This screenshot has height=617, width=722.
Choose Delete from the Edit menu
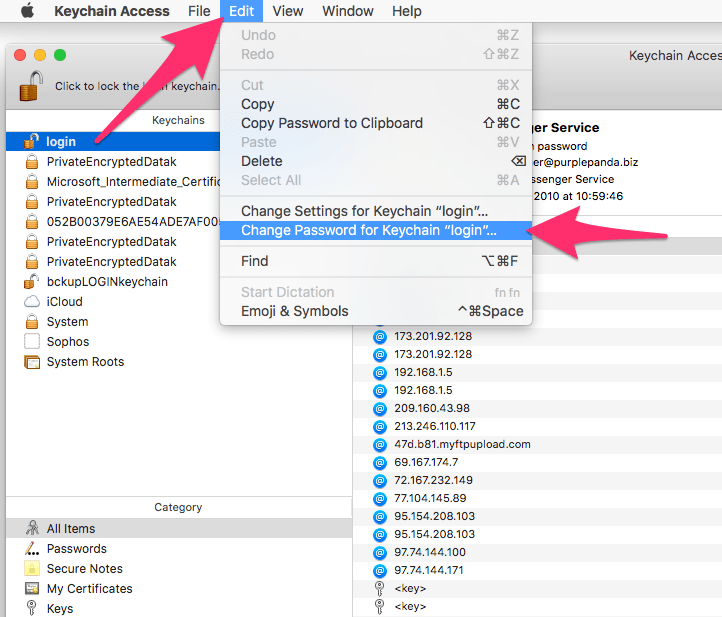pyautogui.click(x=376, y=161)
